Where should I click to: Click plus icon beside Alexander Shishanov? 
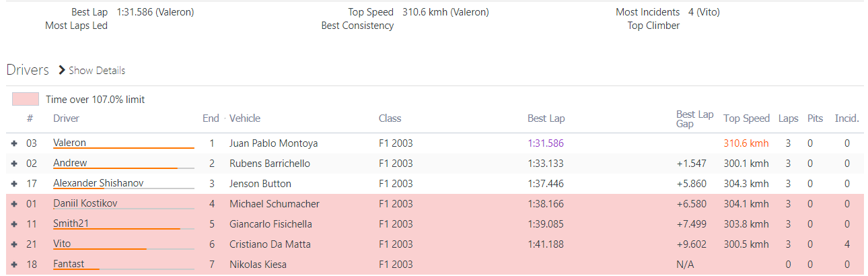(14, 184)
